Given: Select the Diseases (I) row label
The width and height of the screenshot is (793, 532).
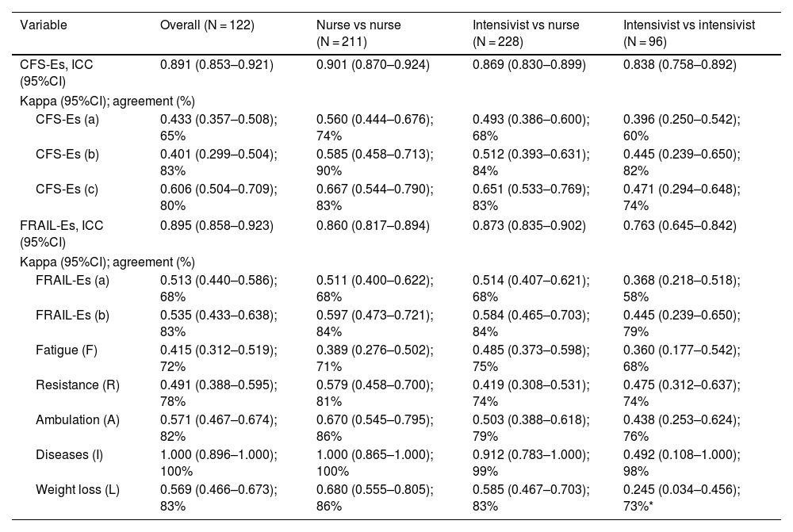Looking at the screenshot, I should point(70,455).
